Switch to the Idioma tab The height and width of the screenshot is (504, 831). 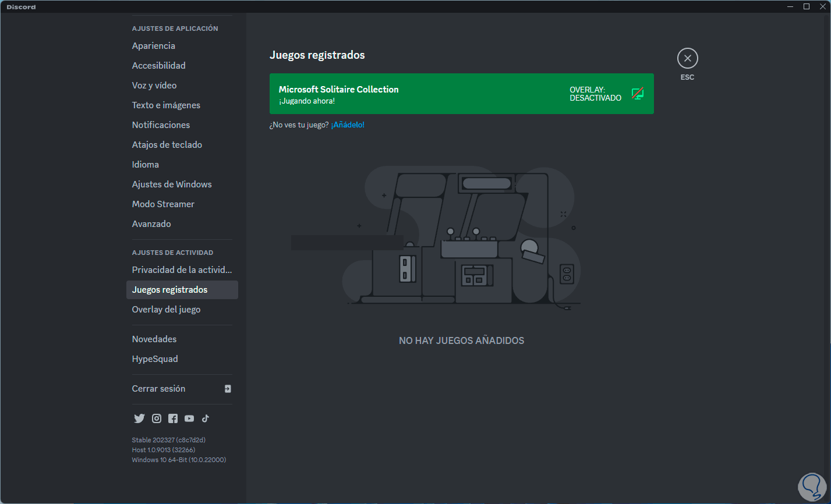click(x=182, y=165)
